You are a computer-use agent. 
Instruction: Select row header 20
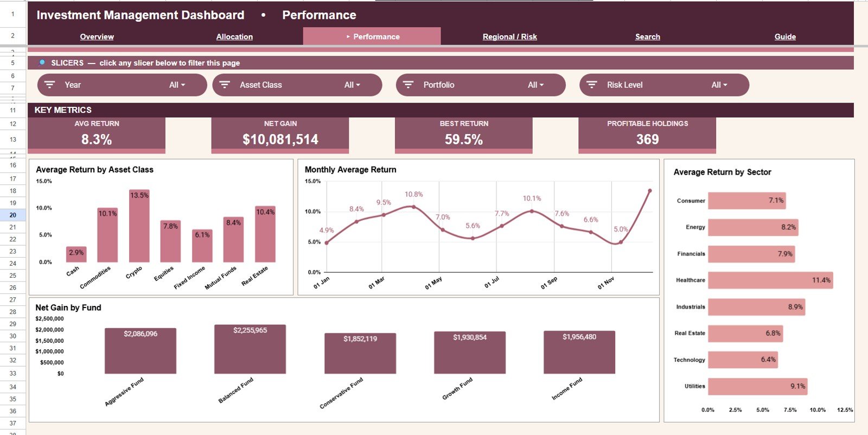point(12,215)
